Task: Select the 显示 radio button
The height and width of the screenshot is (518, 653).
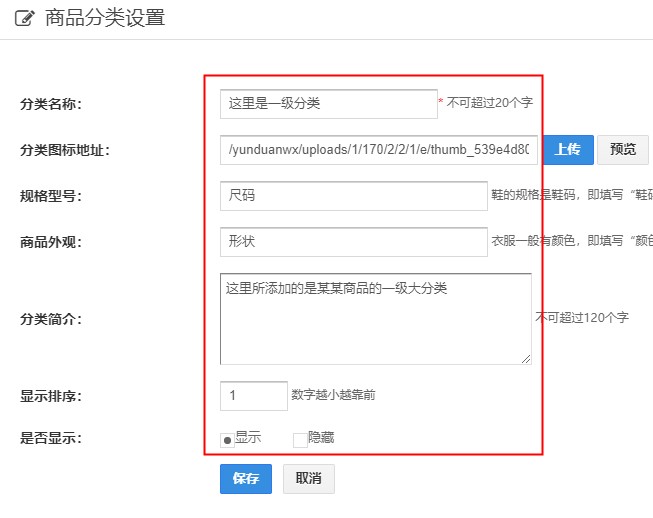Action: point(227,439)
